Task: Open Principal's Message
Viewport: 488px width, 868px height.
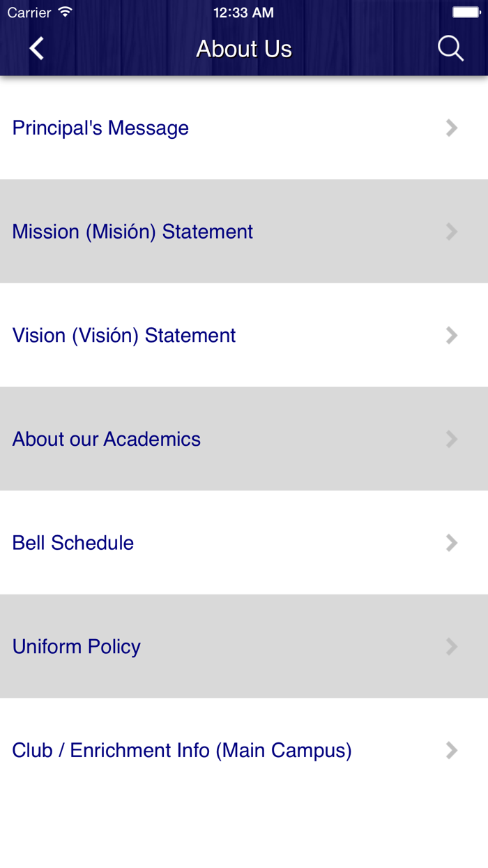Action: pyautogui.click(x=101, y=128)
